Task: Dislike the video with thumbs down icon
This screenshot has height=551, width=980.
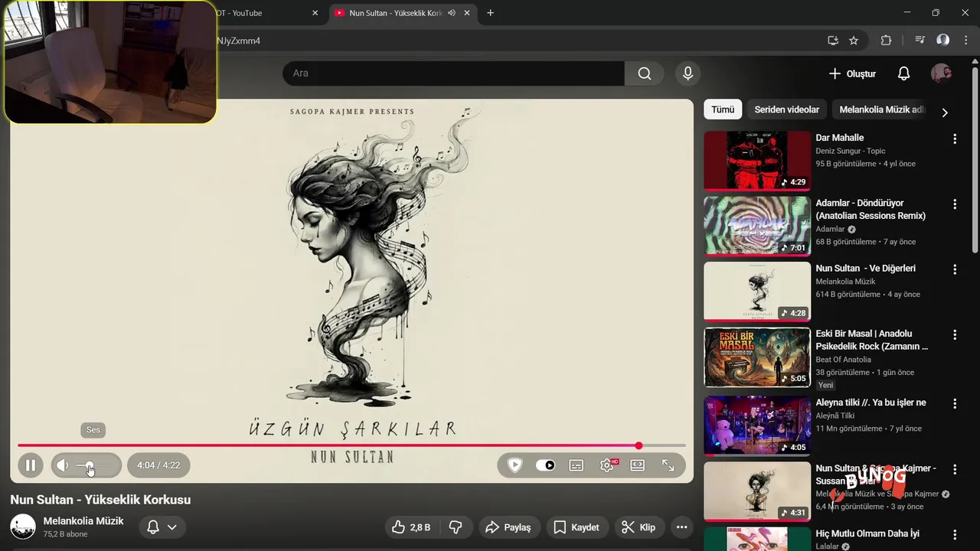Action: tap(456, 527)
